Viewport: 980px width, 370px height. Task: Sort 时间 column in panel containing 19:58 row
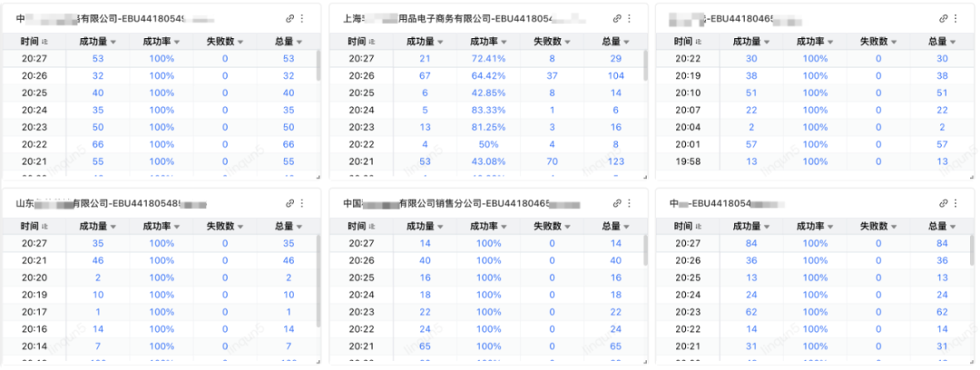(x=698, y=42)
